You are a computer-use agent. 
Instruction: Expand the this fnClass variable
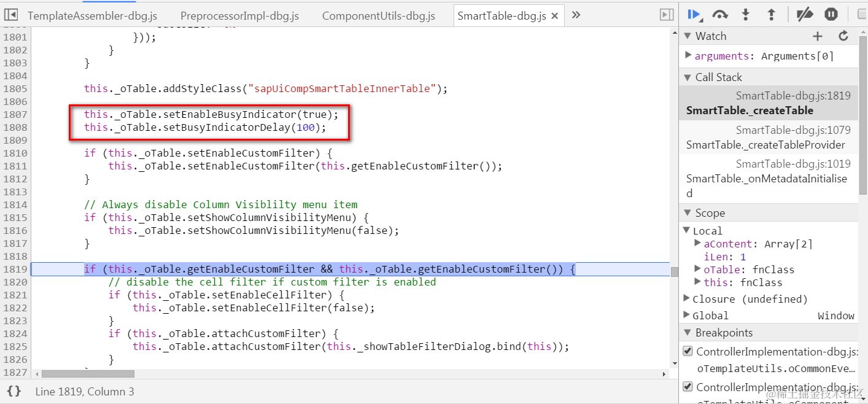tap(697, 282)
